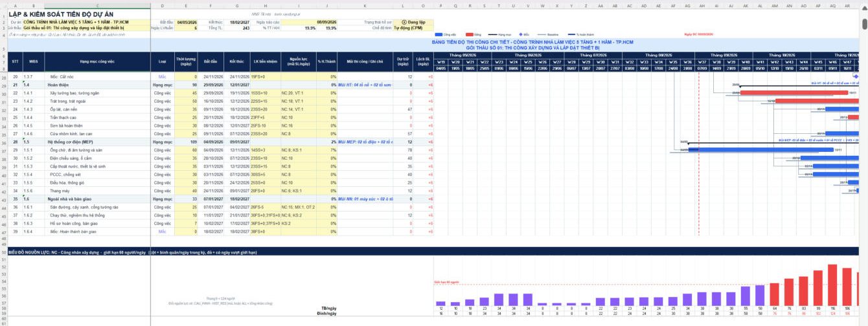Click the W37 week header in the Gantt
The height and width of the screenshot is (326, 868).
point(703,62)
